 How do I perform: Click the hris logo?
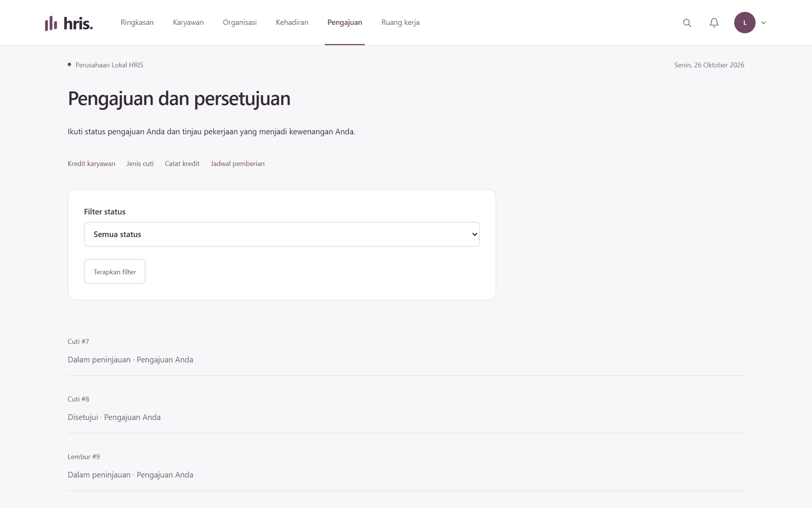pyautogui.click(x=69, y=23)
